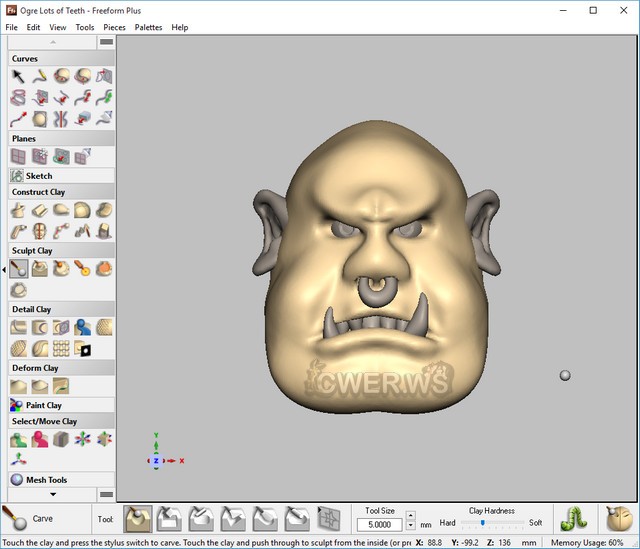
Task: Click the first Deform Clay tool icon
Action: tap(18, 385)
